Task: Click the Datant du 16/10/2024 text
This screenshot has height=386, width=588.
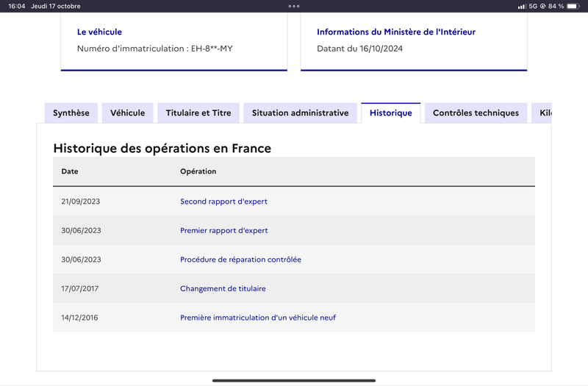Action: click(x=359, y=49)
